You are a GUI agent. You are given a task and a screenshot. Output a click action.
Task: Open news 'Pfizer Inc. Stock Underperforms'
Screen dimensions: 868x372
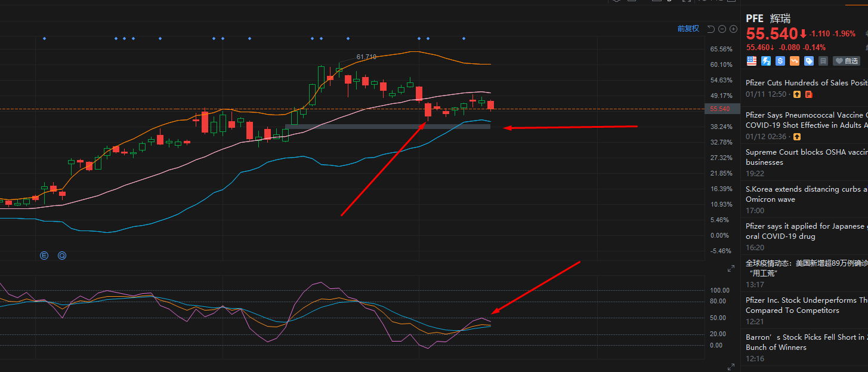coord(807,305)
